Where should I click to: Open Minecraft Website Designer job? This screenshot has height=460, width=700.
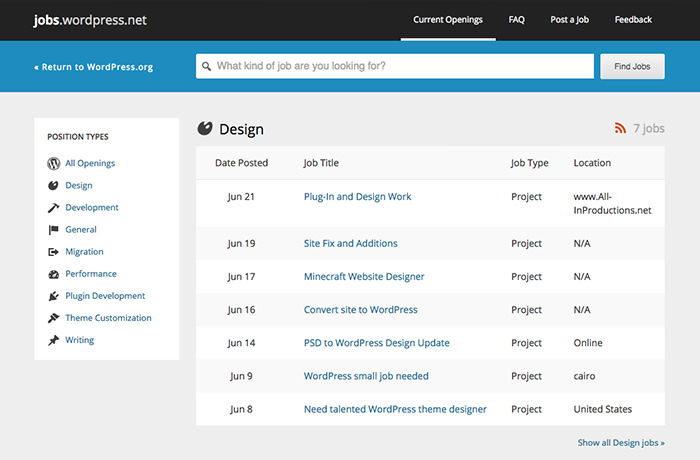click(x=364, y=276)
